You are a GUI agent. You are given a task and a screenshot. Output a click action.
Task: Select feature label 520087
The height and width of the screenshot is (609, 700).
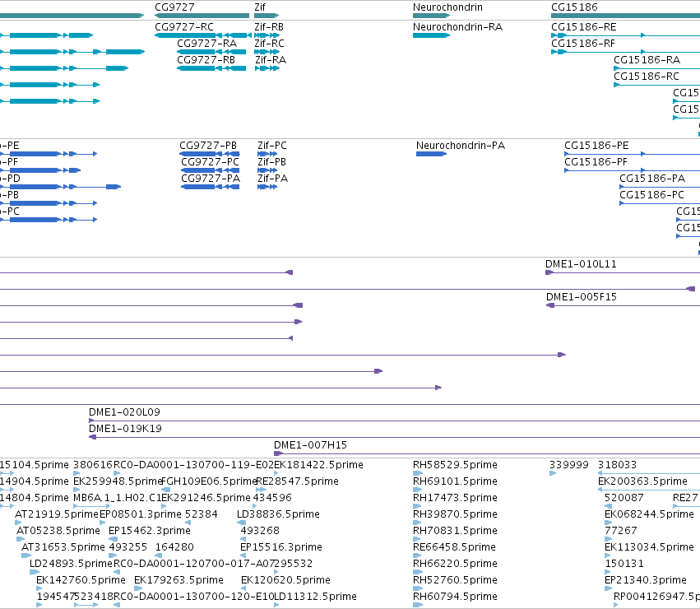point(624,498)
